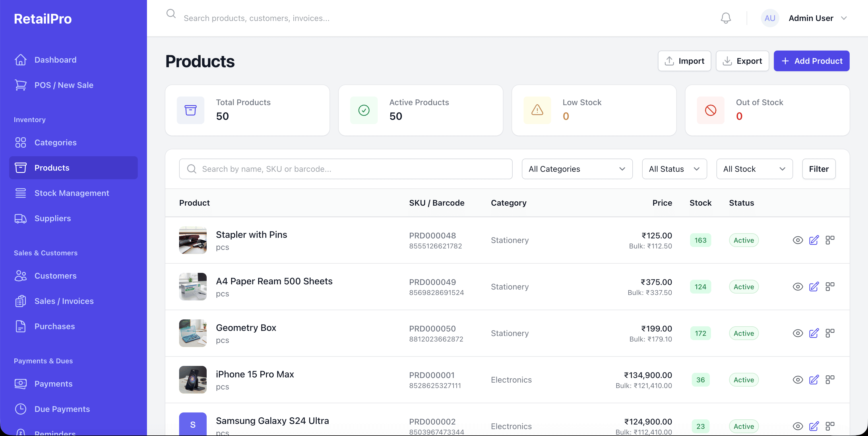Go to Stock Management in sidebar
Screen dimensions: 868x436
point(71,193)
